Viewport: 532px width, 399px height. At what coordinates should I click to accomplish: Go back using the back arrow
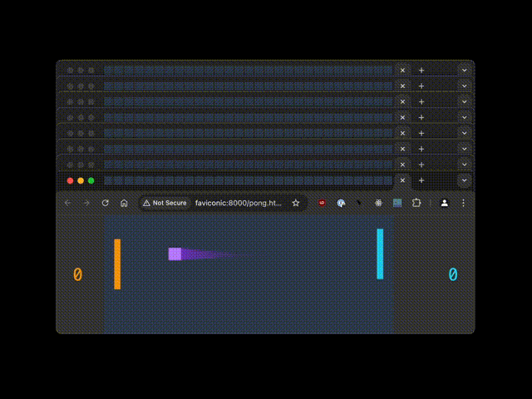tap(67, 203)
